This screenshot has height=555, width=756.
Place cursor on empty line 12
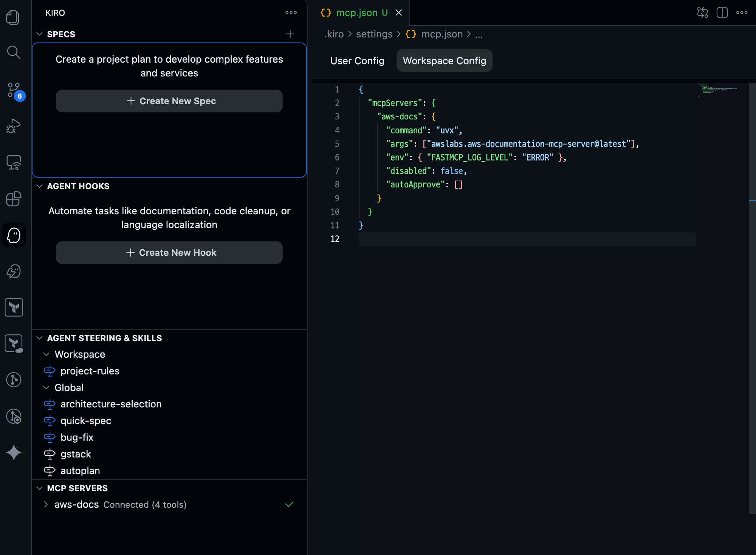click(x=527, y=239)
